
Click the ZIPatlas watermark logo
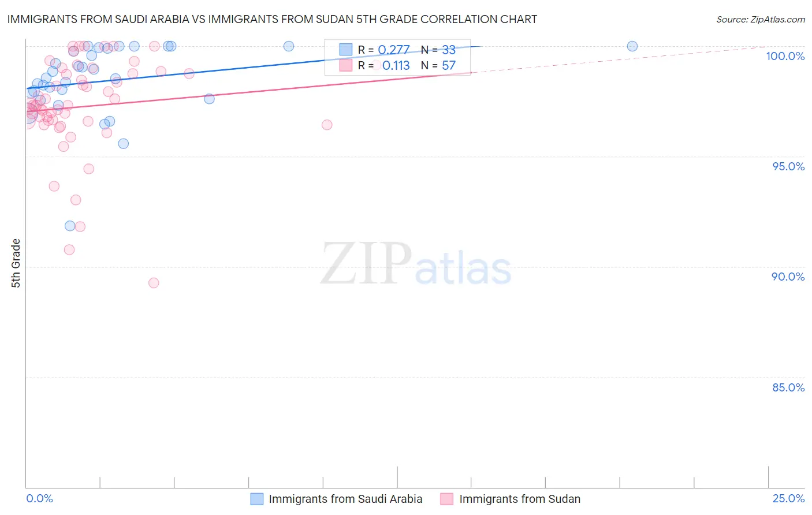point(416,264)
